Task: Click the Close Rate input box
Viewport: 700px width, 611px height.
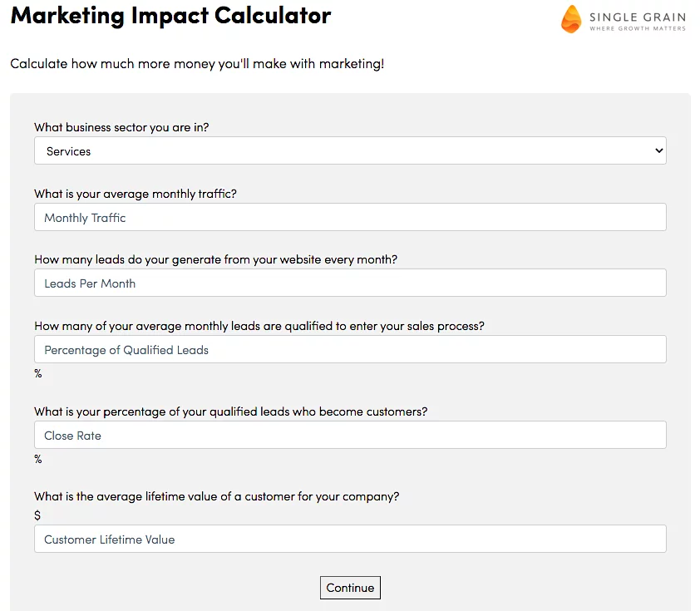Action: click(x=350, y=436)
